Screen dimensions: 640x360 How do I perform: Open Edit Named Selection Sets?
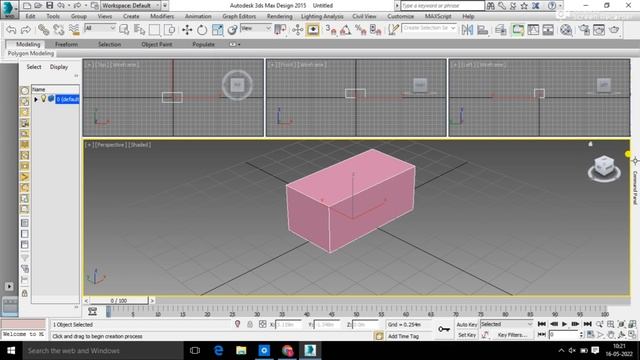point(393,30)
